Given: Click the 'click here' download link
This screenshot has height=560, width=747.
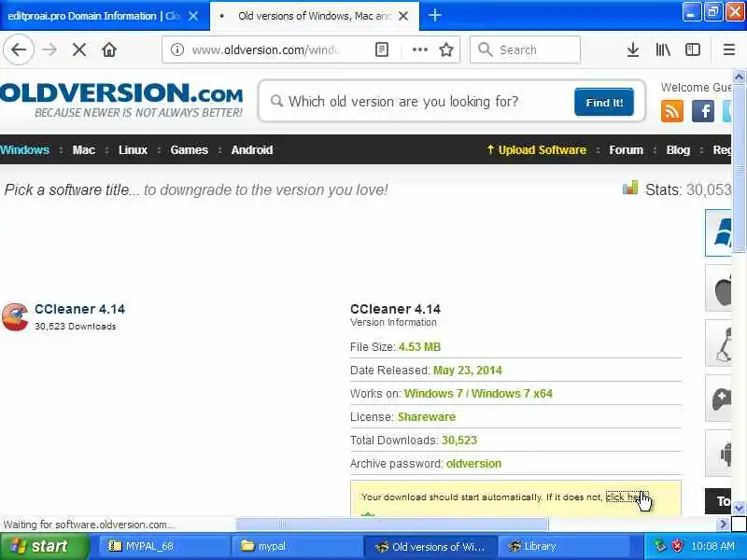Looking at the screenshot, I should point(626,497).
